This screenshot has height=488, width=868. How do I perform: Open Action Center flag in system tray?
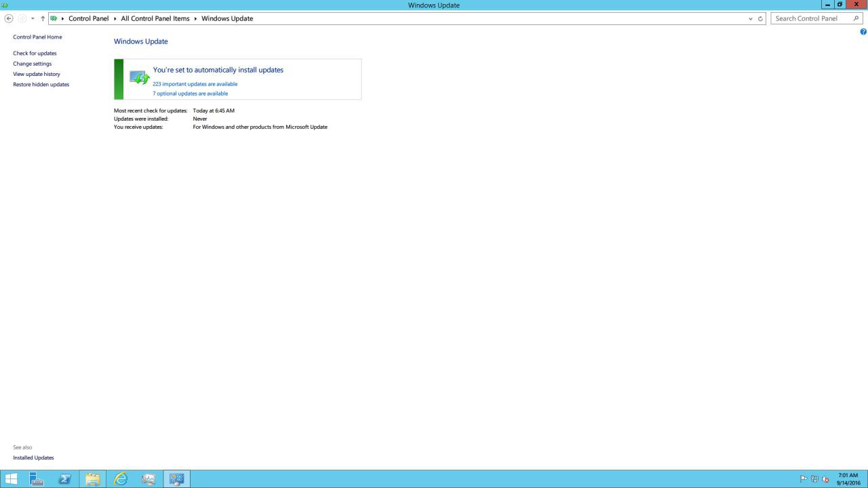[804, 479]
